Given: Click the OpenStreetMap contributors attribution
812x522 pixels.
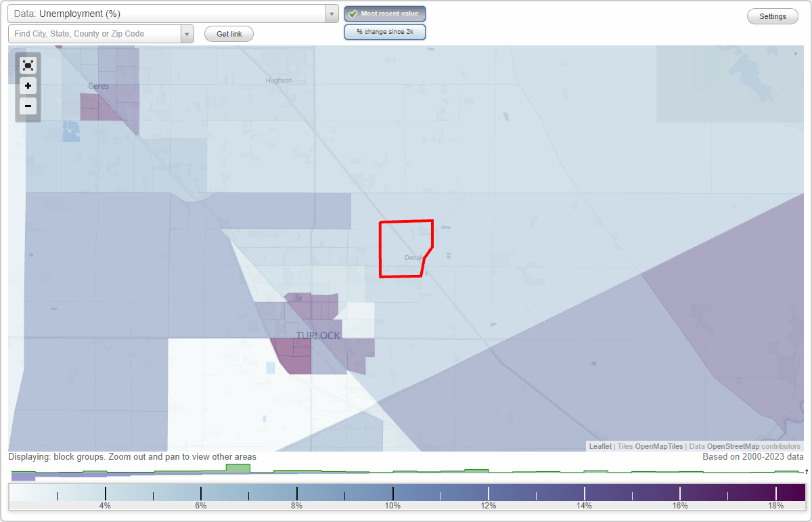Looking at the screenshot, I should [732, 446].
